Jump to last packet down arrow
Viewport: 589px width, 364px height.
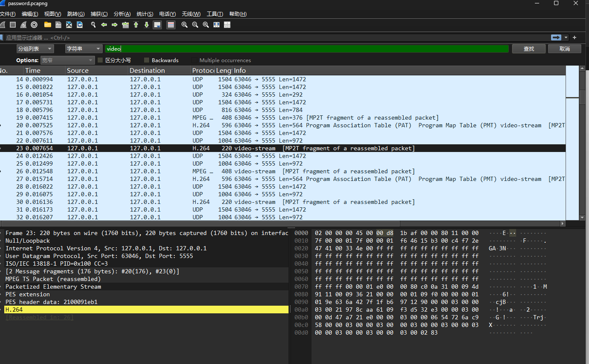coord(147,25)
